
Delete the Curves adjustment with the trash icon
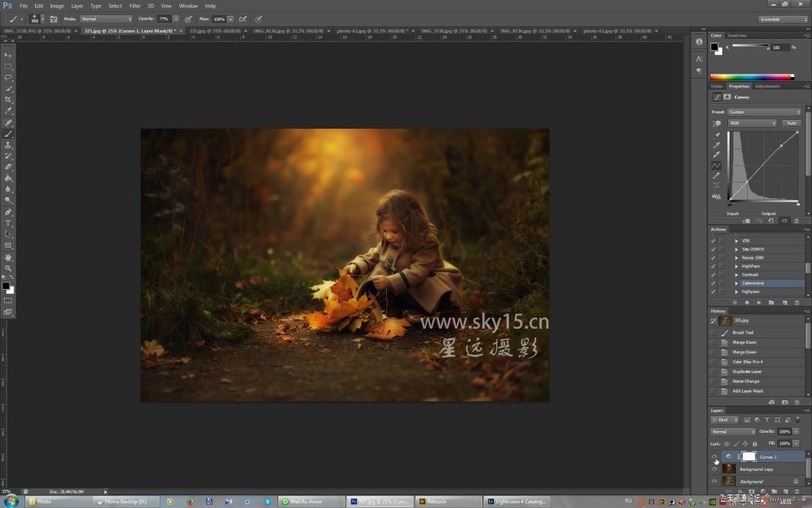(x=796, y=221)
